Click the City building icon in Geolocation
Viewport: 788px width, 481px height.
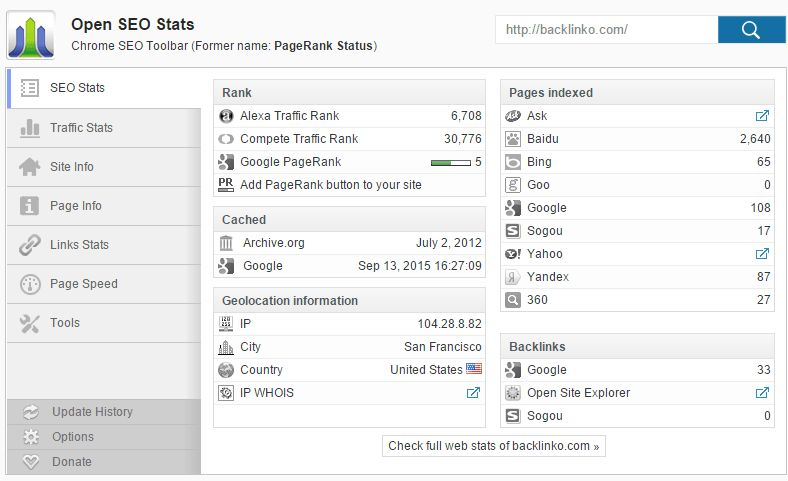point(226,347)
